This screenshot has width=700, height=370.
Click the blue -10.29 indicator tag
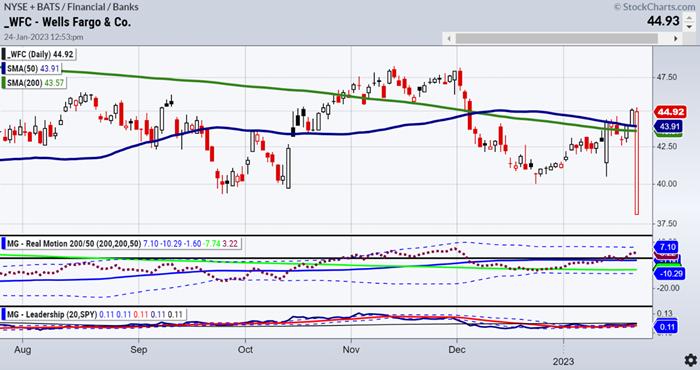tap(669, 274)
